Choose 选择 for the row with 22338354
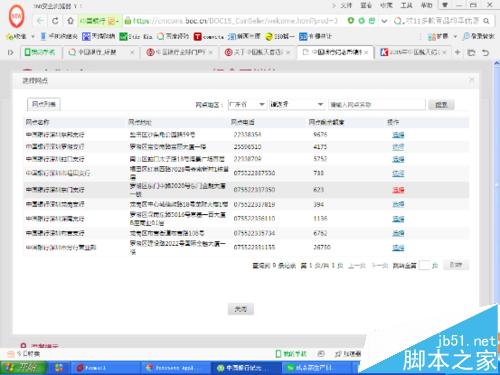The width and height of the screenshot is (500, 375). point(398,135)
